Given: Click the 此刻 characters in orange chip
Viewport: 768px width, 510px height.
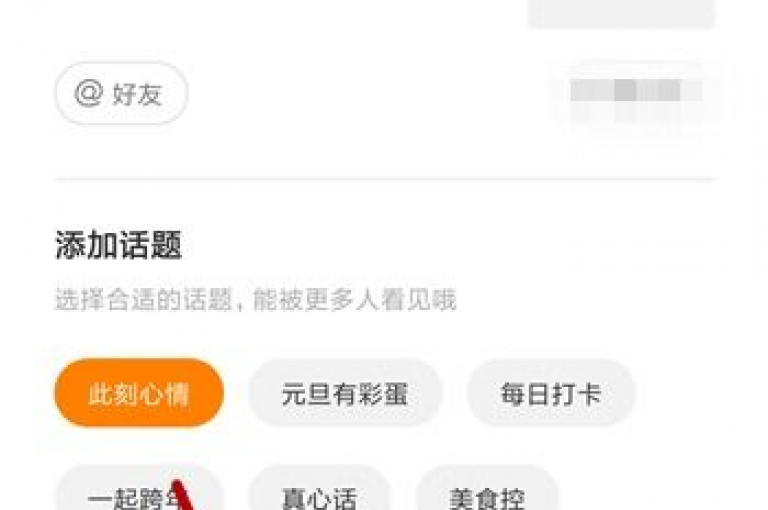Looking at the screenshot, I should tap(113, 393).
